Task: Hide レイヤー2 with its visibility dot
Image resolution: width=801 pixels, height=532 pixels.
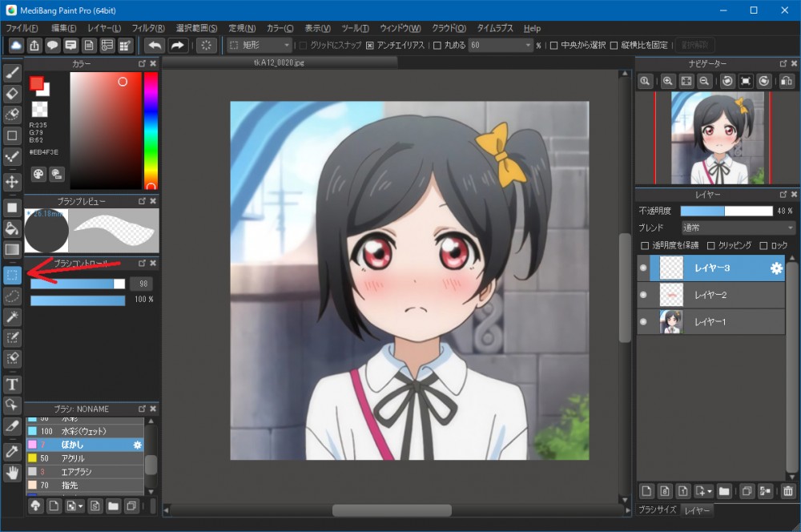Action: point(643,295)
